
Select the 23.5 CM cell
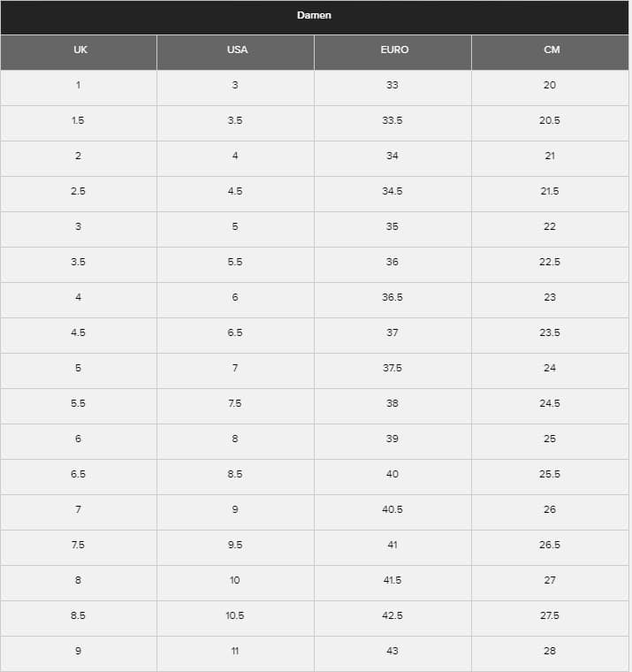(550, 332)
